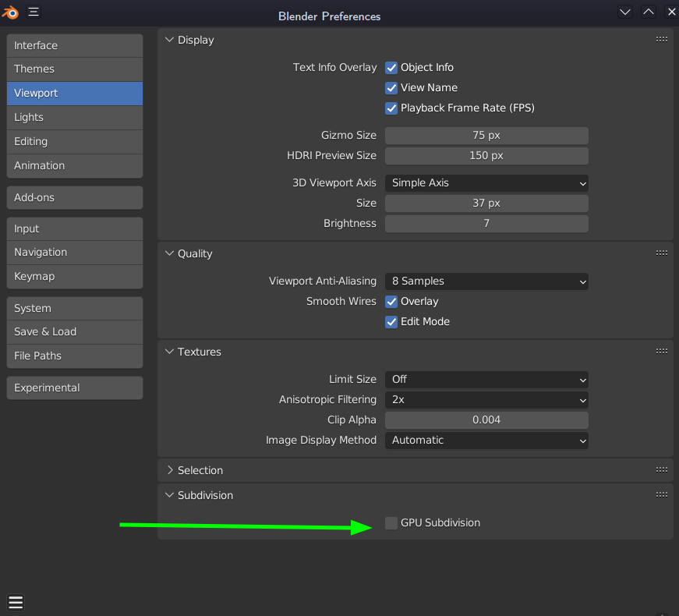
Task: Uncheck the View Name checkbox
Action: point(391,88)
